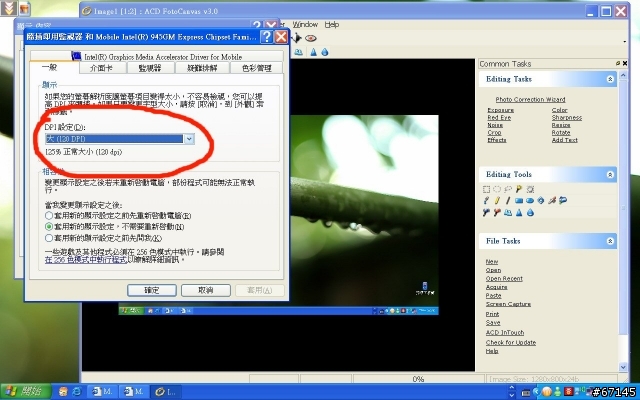Click Screen Capture in File Tasks
Screen dimensions: 640x400
coord(508,304)
